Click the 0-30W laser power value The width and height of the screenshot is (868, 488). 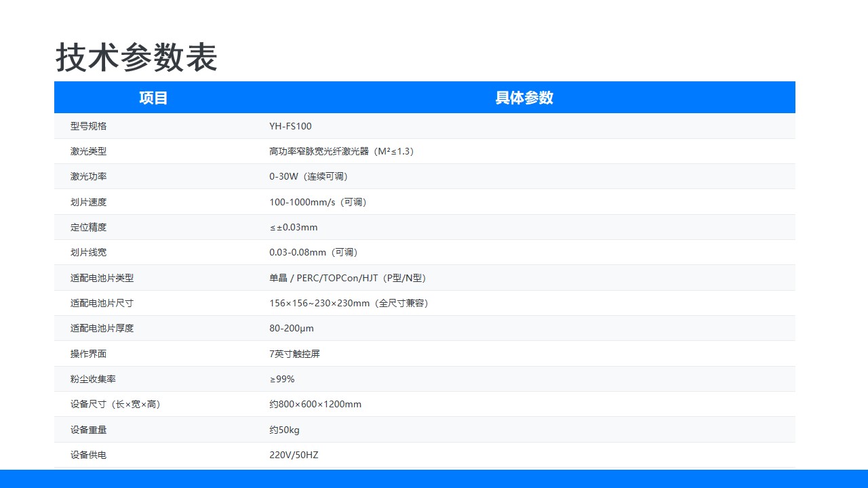[x=308, y=176]
